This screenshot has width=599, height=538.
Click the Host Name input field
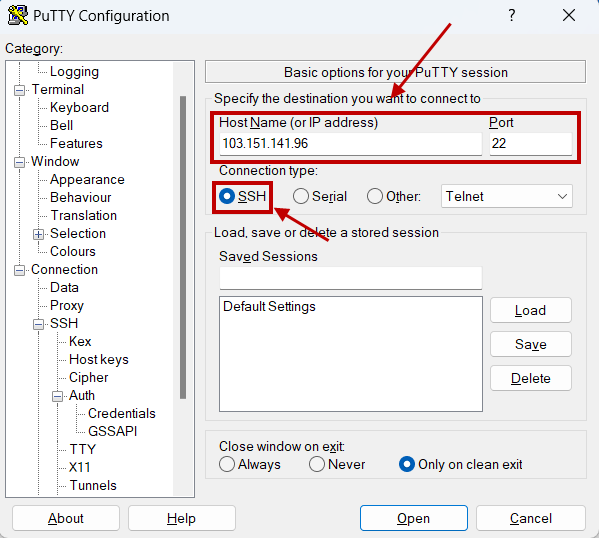coord(350,144)
